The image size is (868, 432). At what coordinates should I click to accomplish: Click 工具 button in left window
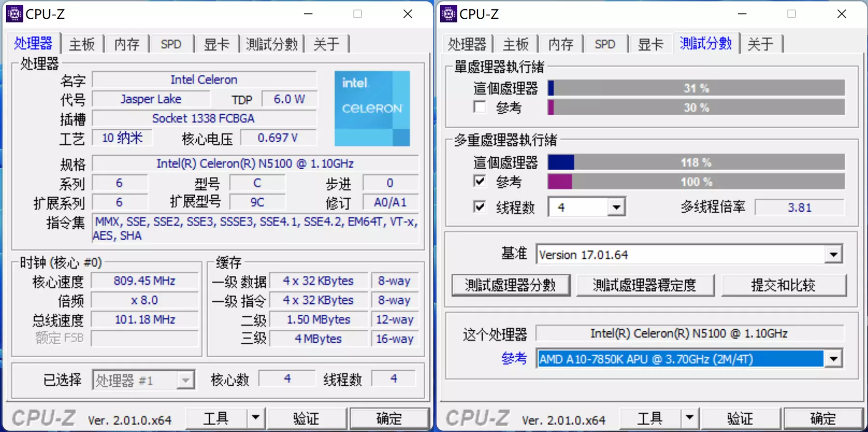point(216,418)
